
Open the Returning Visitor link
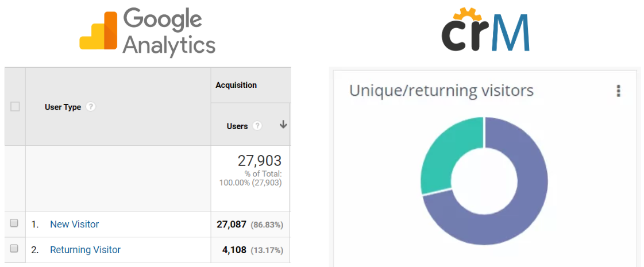pyautogui.click(x=86, y=250)
